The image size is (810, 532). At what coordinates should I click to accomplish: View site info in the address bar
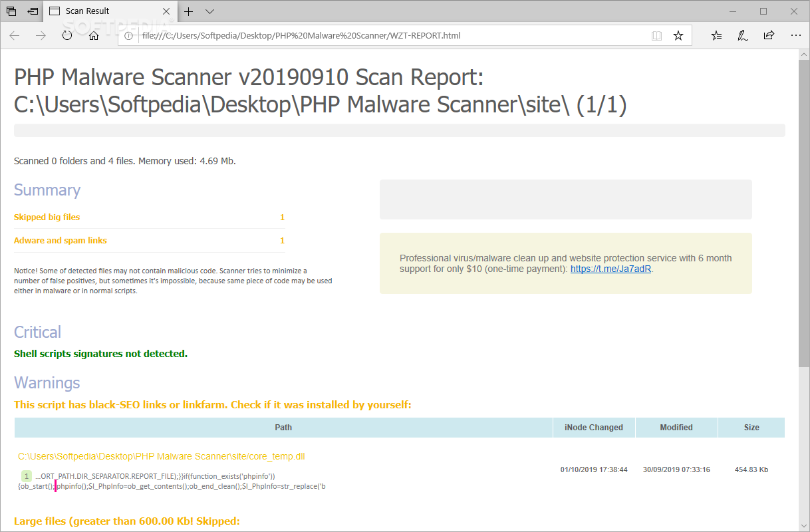point(129,36)
